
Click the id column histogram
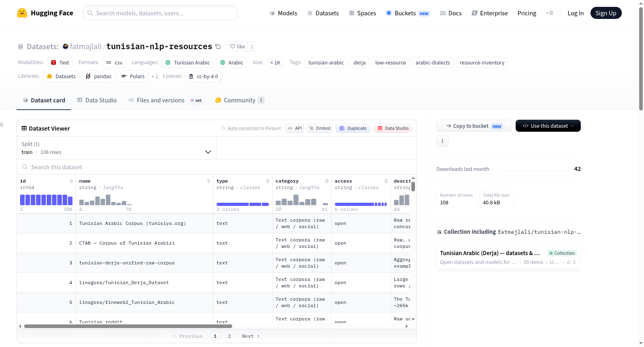tap(46, 200)
